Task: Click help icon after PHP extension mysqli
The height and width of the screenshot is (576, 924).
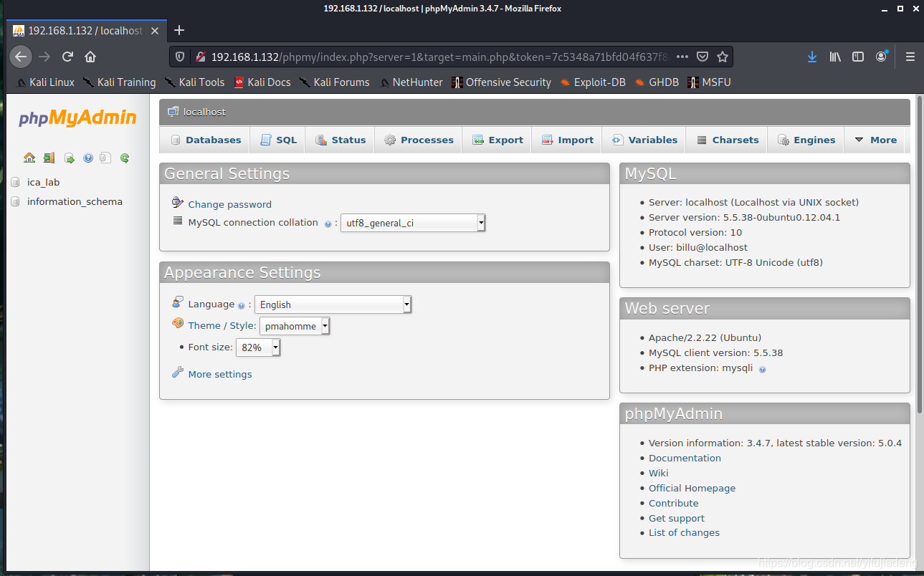Action: click(762, 369)
